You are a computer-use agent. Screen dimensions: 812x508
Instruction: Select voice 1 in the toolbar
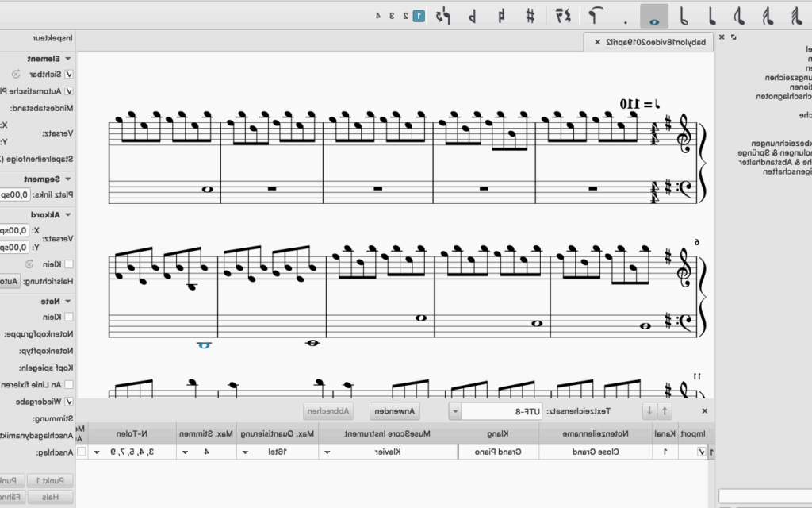[419, 15]
